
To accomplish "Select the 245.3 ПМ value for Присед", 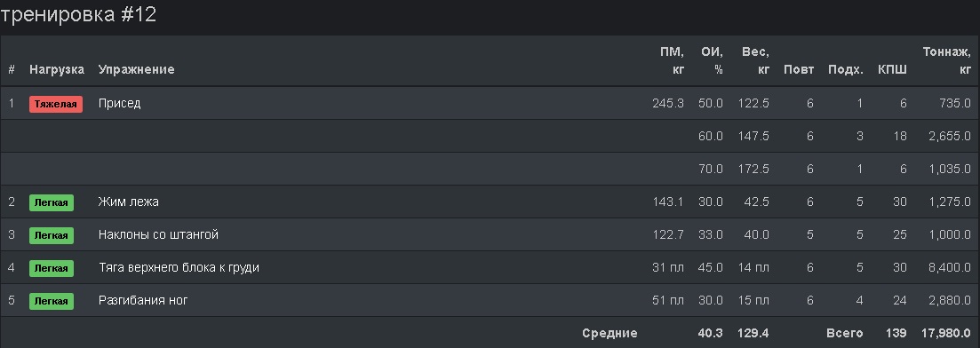I will coord(668,103).
